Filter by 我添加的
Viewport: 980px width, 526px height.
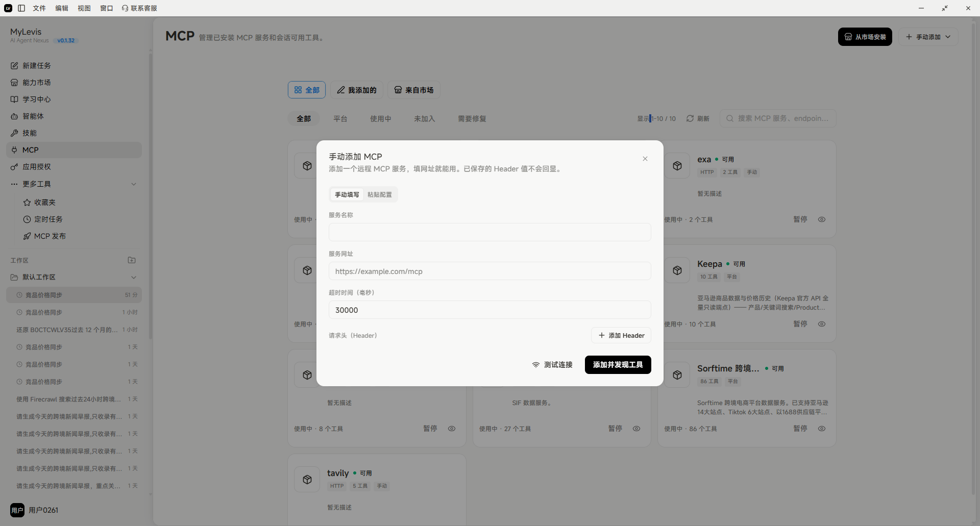(x=357, y=90)
